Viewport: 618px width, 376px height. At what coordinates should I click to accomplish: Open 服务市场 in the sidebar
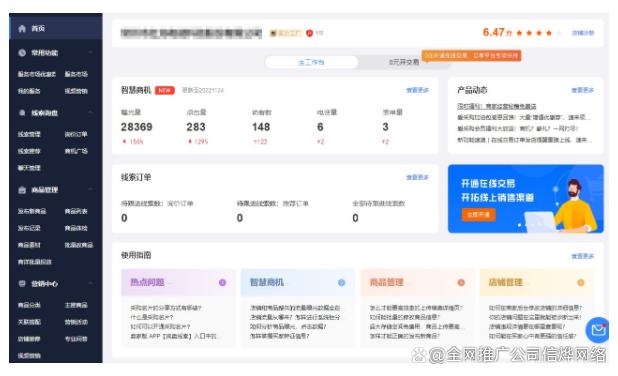pos(76,74)
